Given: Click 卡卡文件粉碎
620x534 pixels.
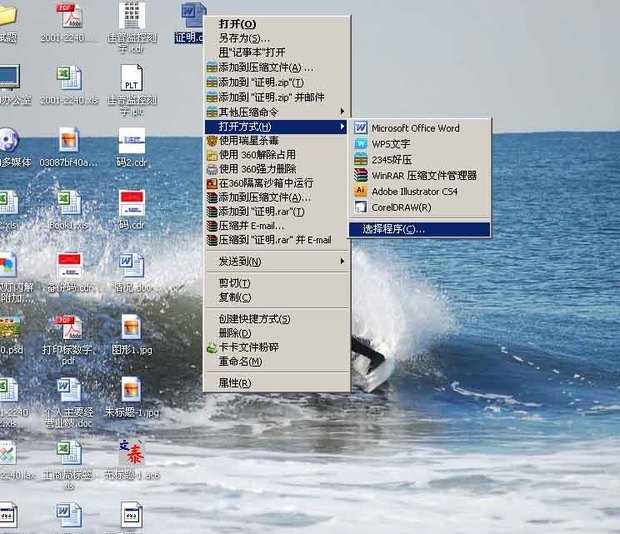Looking at the screenshot, I should [276, 347].
